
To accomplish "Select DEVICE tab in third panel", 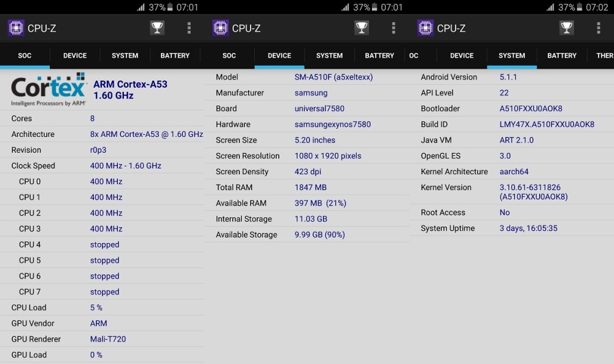I will pos(462,56).
